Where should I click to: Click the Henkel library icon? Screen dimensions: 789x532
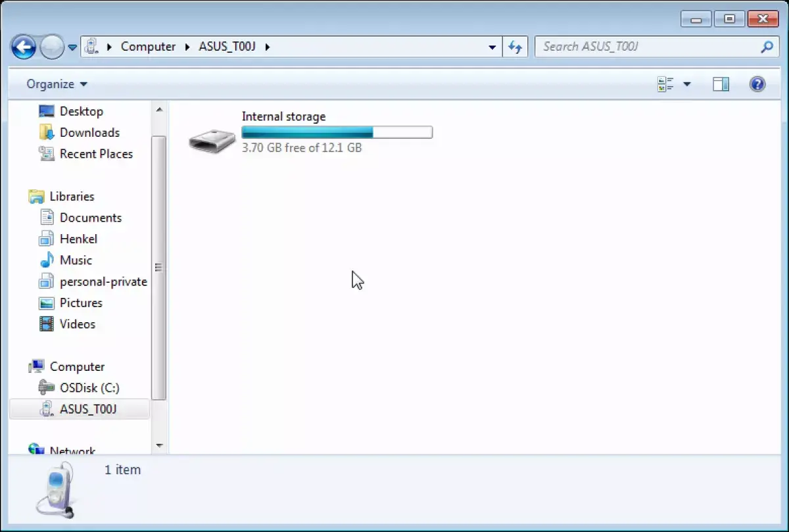point(47,239)
